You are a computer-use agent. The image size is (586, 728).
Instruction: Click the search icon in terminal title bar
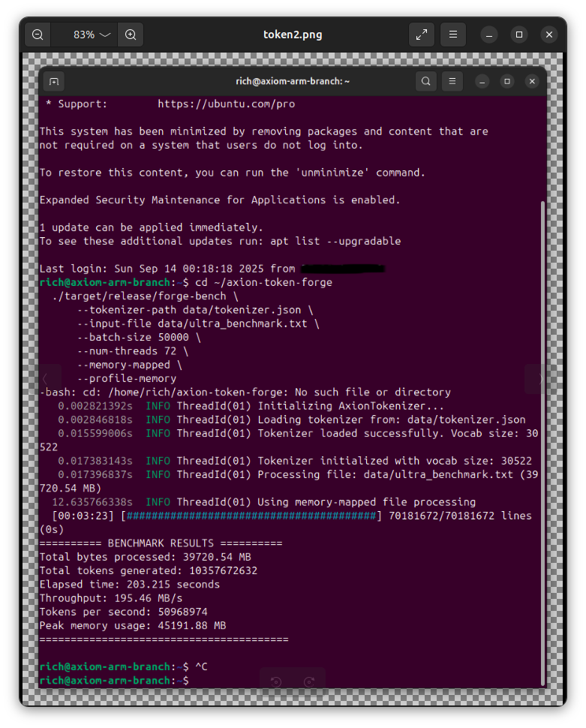tap(425, 81)
